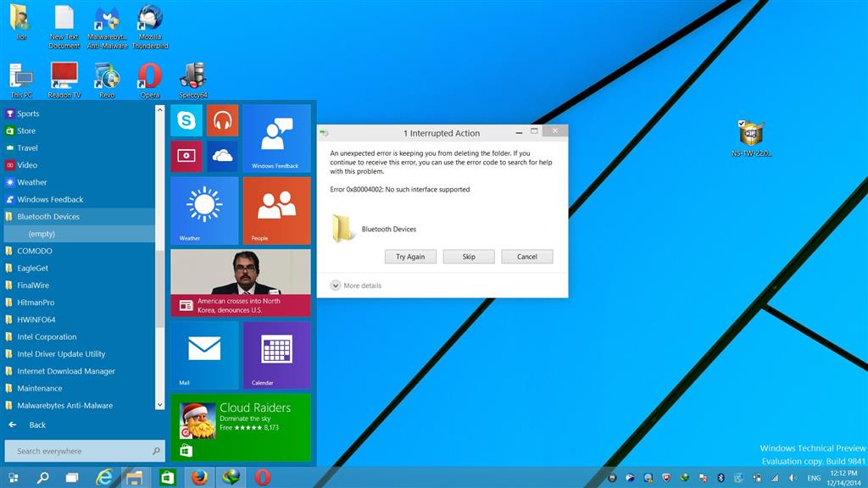Select the Malwarebytes Anti-Malware desktop shortcut
The width and height of the screenshot is (868, 488).
click(x=107, y=26)
